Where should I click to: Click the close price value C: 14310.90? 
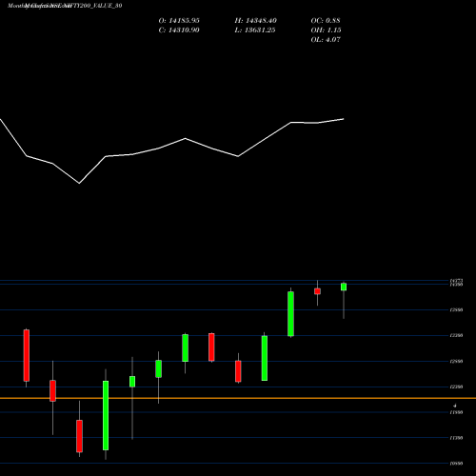pos(179,30)
